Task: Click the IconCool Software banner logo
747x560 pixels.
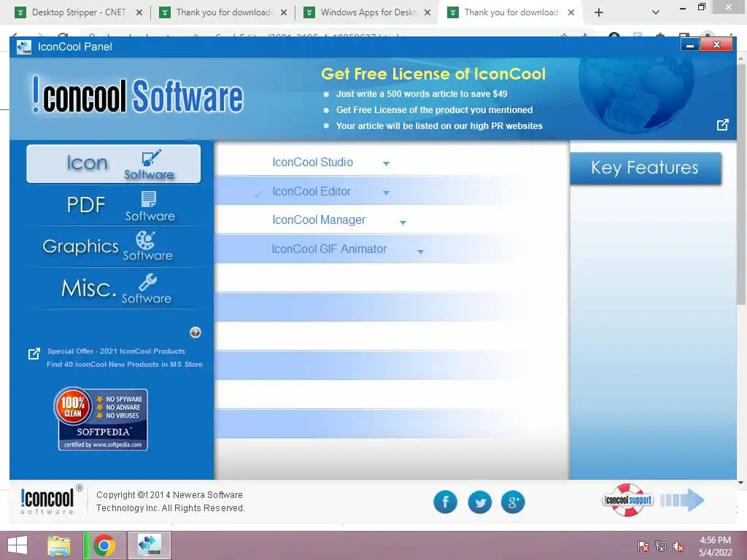Action: (138, 96)
